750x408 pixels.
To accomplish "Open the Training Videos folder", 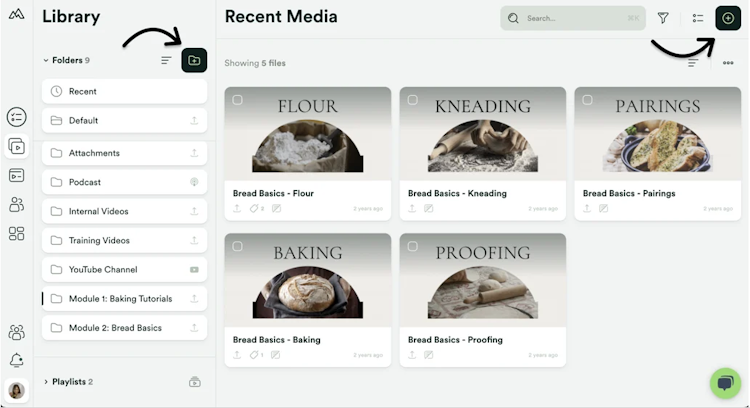I will (x=124, y=240).
